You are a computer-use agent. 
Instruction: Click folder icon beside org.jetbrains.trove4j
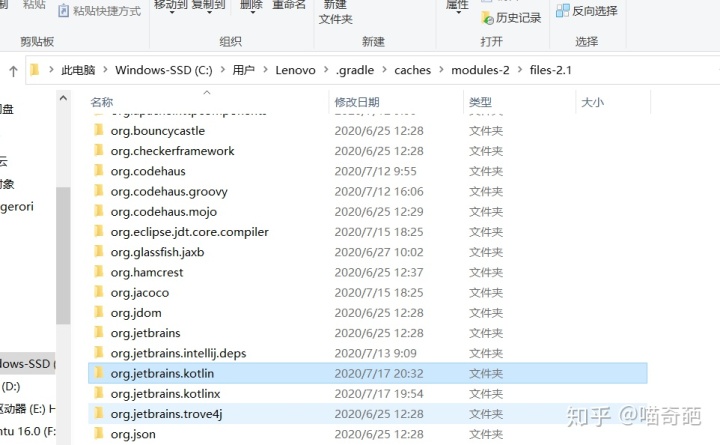coord(98,413)
